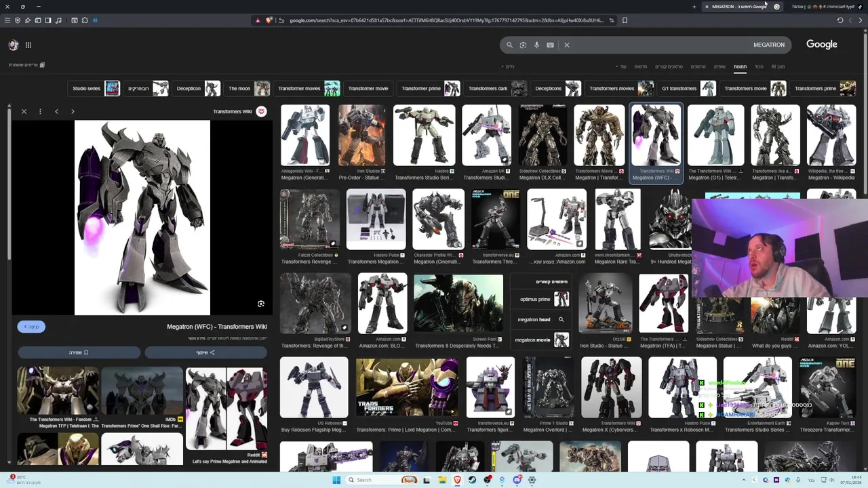Filter by Transformers dark chip
The width and height of the screenshot is (868, 488).
[497, 88]
